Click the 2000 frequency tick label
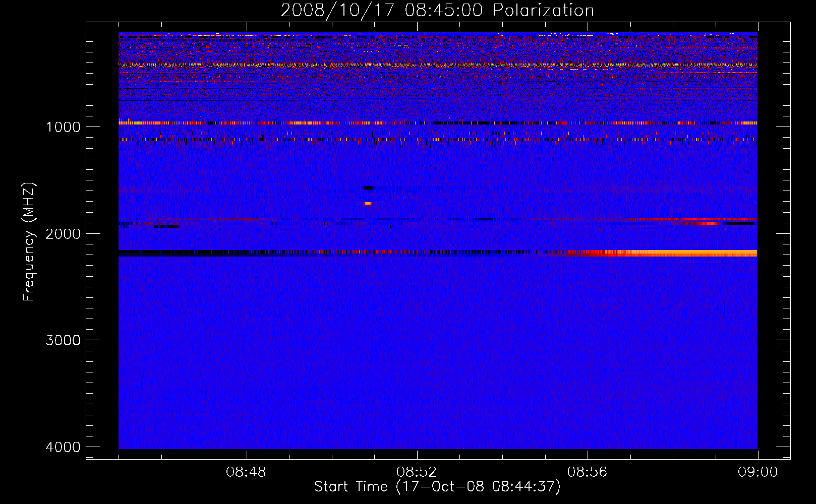Screen dimensions: 816x504 tap(63, 233)
